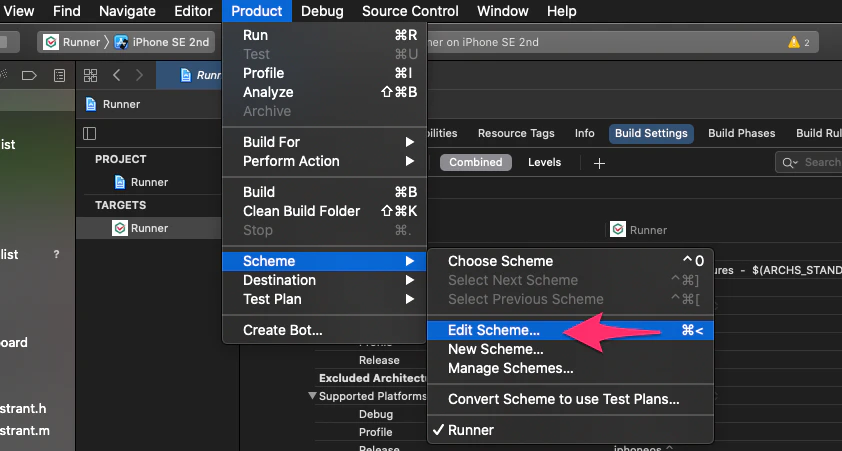Open the Help menu

562,11
